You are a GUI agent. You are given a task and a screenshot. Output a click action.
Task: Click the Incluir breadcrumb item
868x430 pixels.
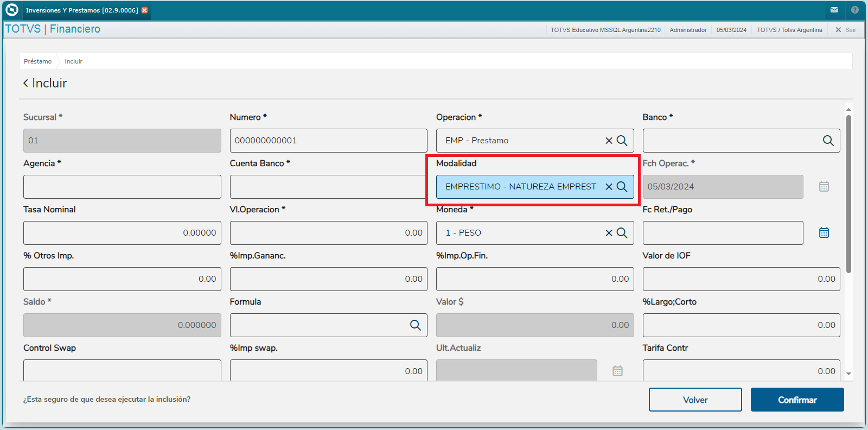tap(74, 61)
